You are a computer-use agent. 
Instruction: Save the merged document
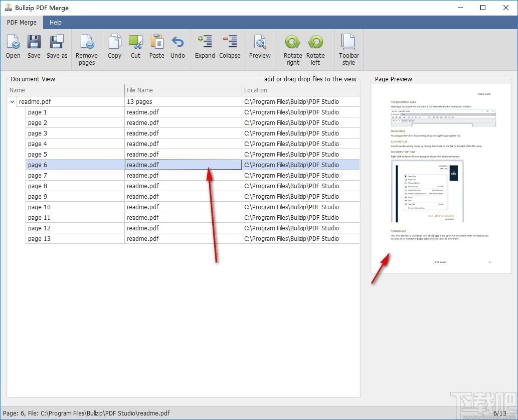tap(34, 47)
